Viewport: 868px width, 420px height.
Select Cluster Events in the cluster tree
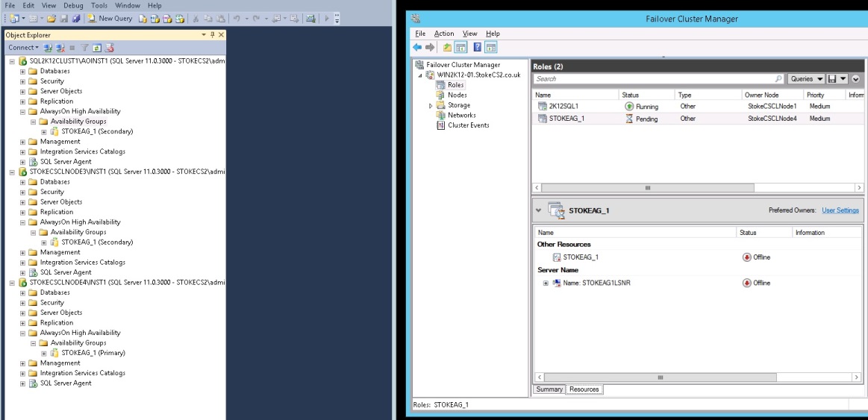(468, 125)
